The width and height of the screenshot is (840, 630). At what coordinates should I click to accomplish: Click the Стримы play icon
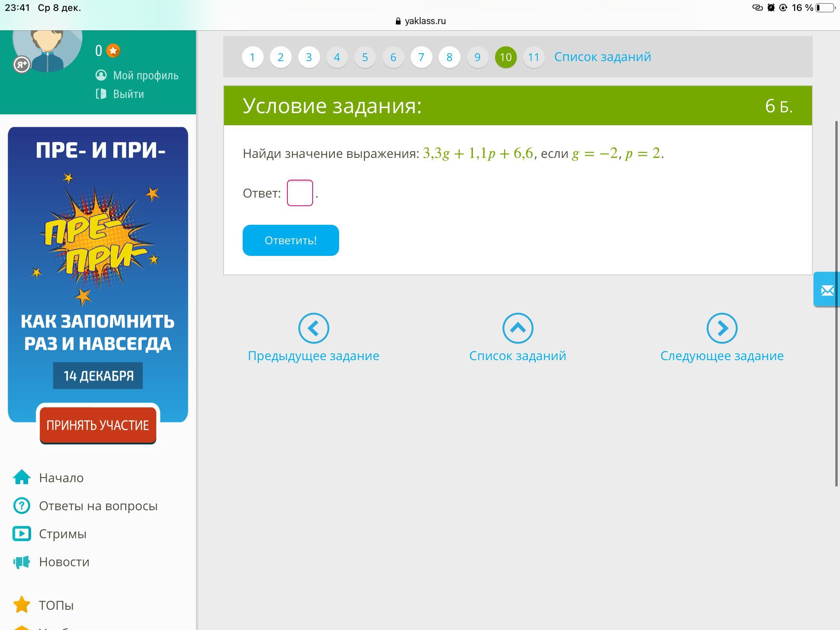click(22, 534)
